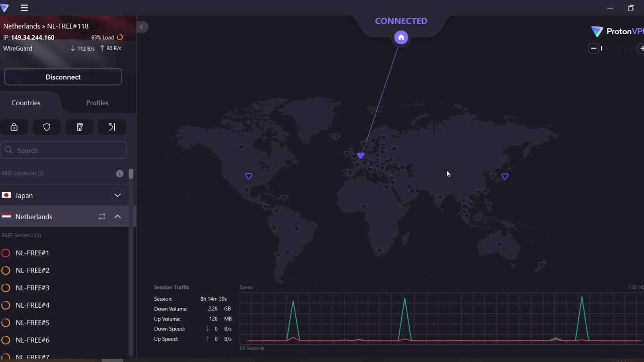Click the Australia map marker
This screenshot has width=644, height=362.
pos(500,244)
